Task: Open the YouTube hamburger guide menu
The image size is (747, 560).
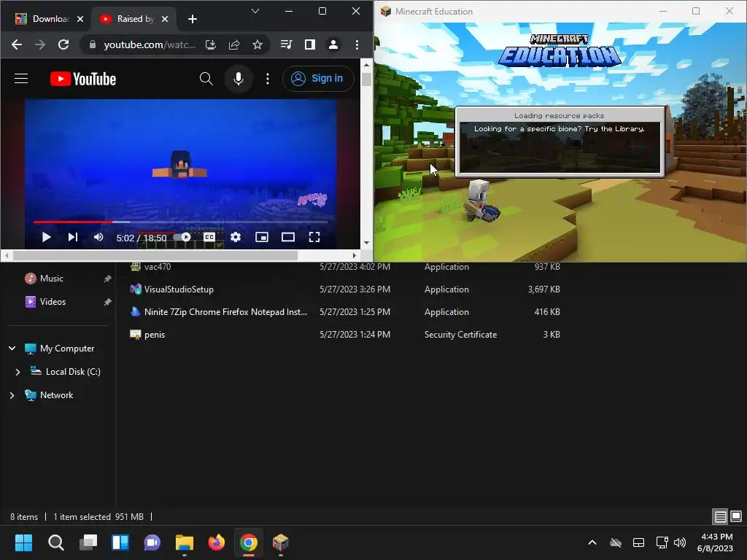Action: click(21, 79)
